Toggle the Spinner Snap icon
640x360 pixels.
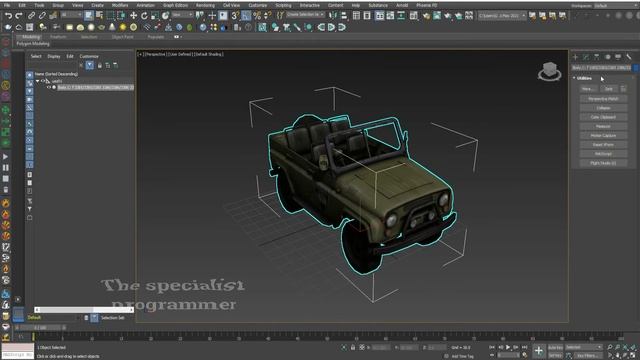click(268, 16)
